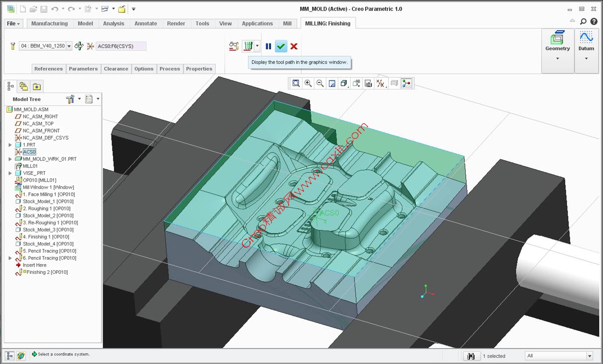603x364 pixels.
Task: Expand the VISE_.PRT tree node
Action: [10, 173]
